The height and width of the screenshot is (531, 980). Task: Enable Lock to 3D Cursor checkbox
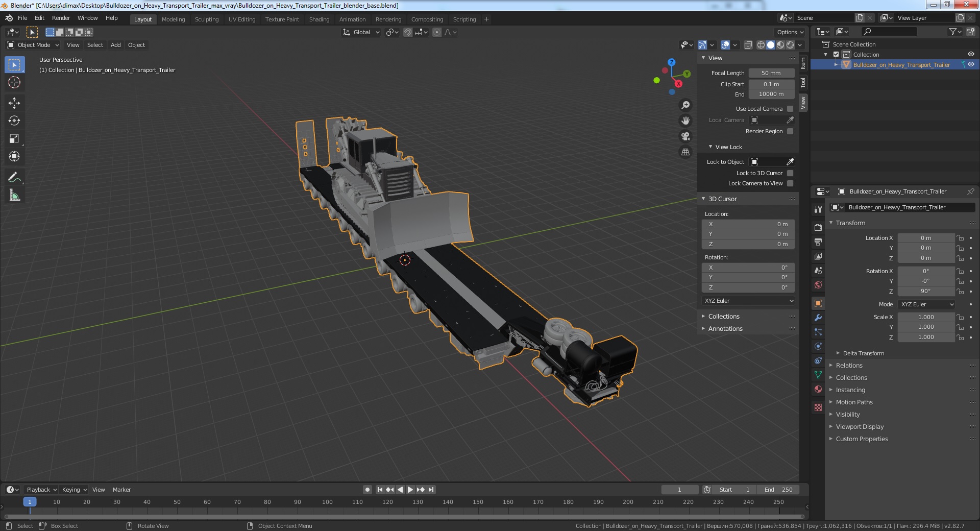tap(790, 173)
